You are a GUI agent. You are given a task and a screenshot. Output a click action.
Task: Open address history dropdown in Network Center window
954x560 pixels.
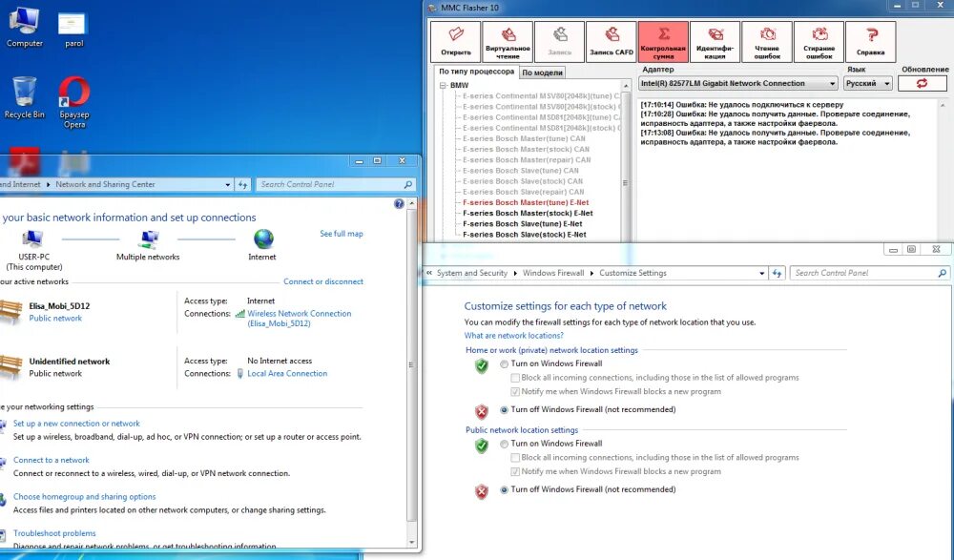coord(228,184)
